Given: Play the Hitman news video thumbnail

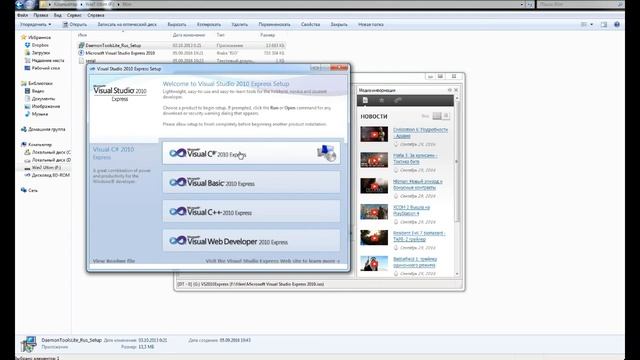Looking at the screenshot, I should (374, 186).
